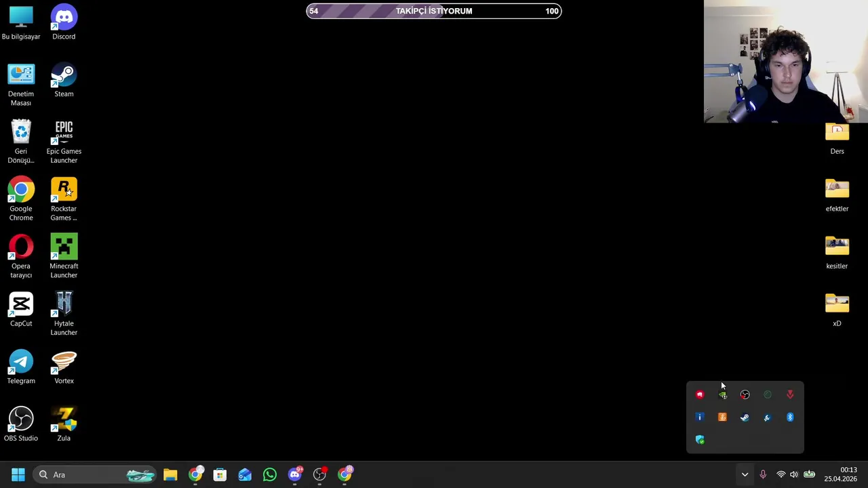Select the Epic Games Launcher desktop shortcut
Viewport: 868px width, 488px height.
click(x=64, y=142)
